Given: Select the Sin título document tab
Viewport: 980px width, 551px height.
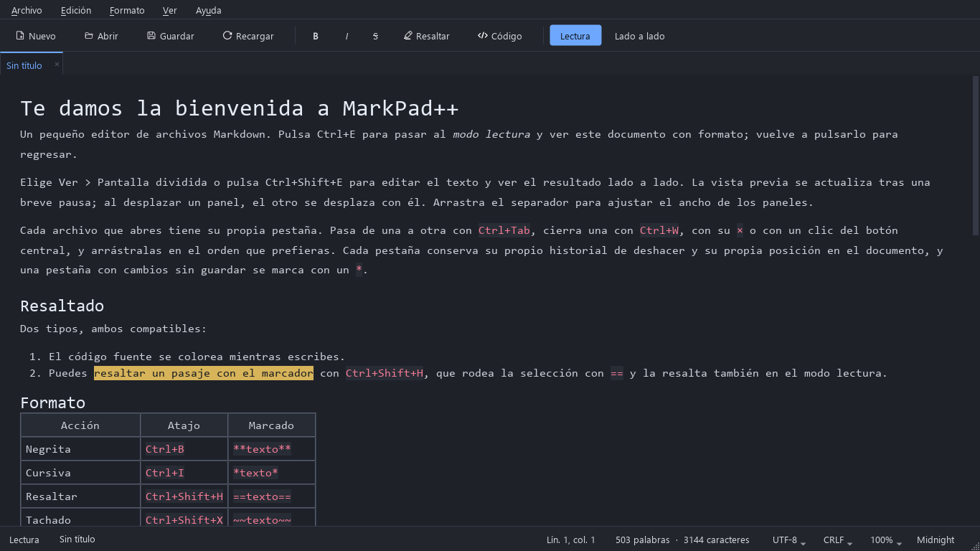Looking at the screenshot, I should [x=32, y=64].
